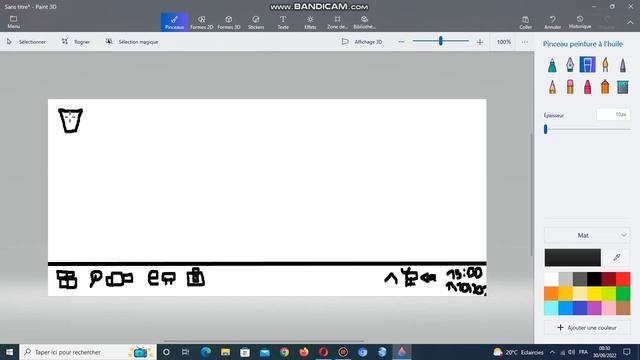Open the Effets tab
The width and height of the screenshot is (640, 360).
[310, 22]
